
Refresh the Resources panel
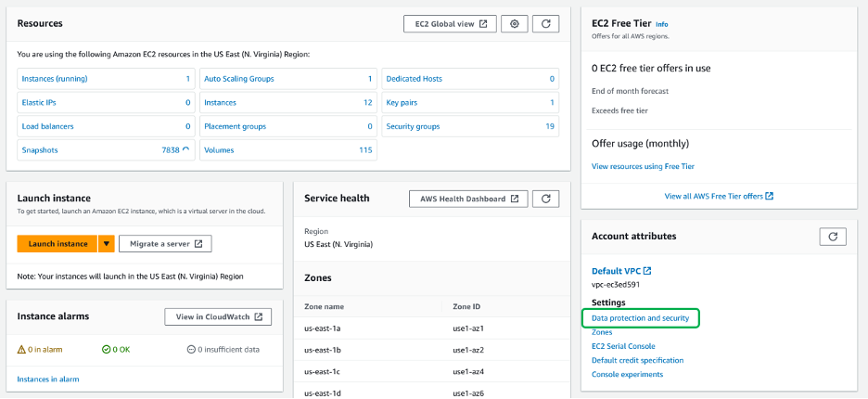[x=545, y=24]
